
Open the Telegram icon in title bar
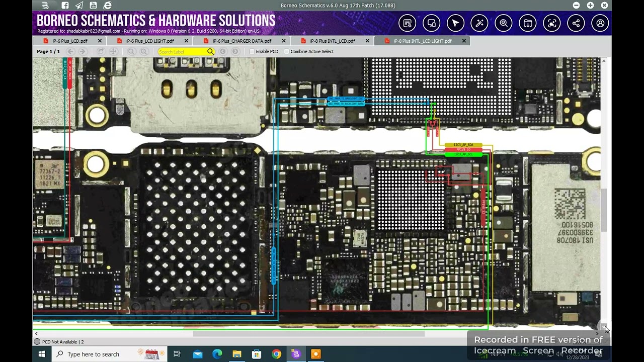tap(79, 6)
